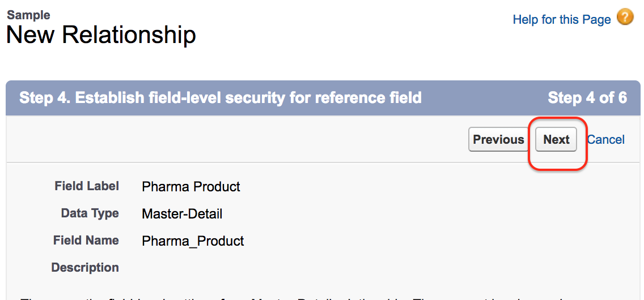Image resolution: width=644 pixels, height=300 pixels.
Task: Select the Master-Detail data type value
Action: point(182,214)
